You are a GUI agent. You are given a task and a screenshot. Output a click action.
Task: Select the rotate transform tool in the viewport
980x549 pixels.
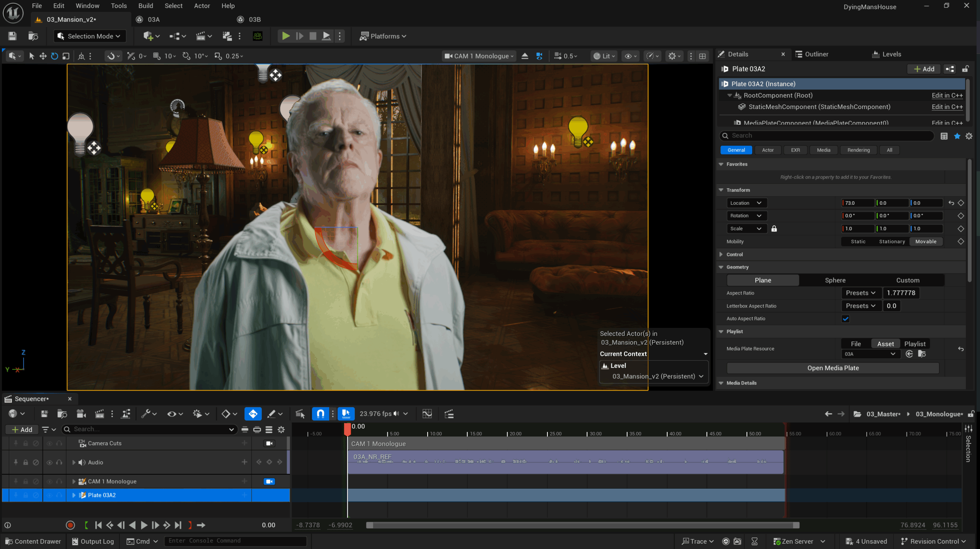pos(54,56)
